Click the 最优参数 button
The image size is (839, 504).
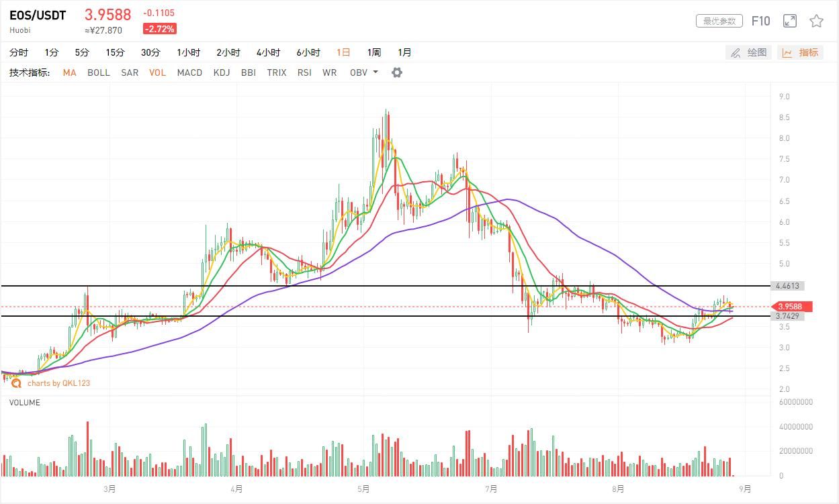(719, 21)
